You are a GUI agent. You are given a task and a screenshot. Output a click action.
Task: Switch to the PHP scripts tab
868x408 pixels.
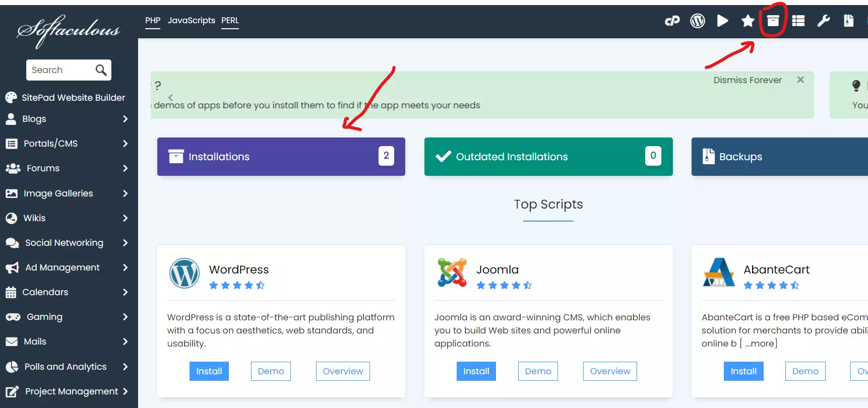[153, 21]
